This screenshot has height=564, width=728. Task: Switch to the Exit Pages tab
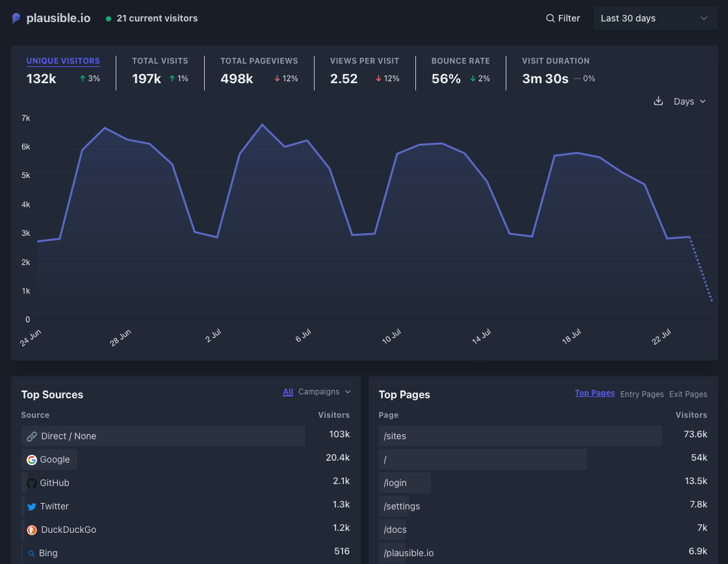(688, 394)
